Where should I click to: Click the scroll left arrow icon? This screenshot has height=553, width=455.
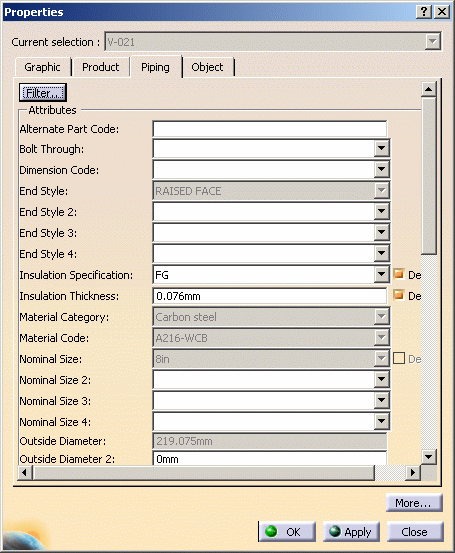[24, 473]
